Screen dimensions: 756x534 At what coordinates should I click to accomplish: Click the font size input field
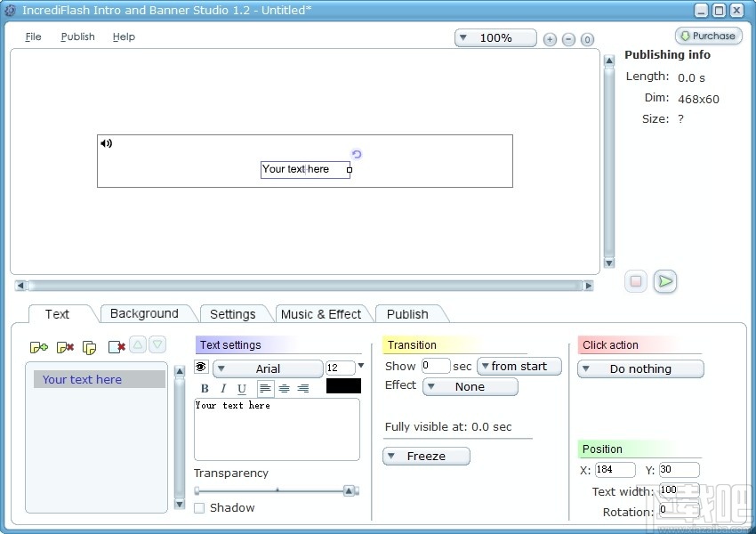pos(341,368)
